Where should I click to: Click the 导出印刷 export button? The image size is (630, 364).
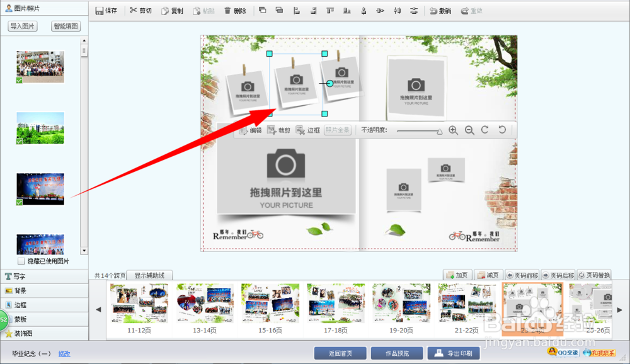[x=454, y=353]
